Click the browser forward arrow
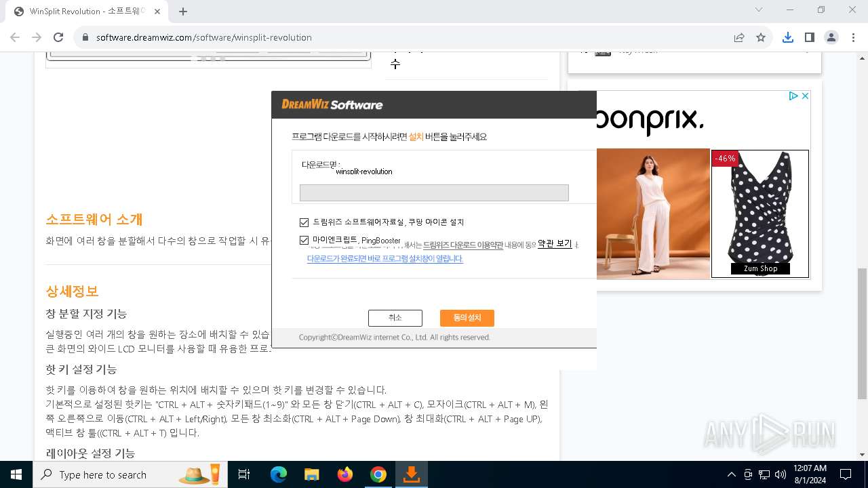Screen dimensions: 868x488 pyautogui.click(x=37, y=37)
